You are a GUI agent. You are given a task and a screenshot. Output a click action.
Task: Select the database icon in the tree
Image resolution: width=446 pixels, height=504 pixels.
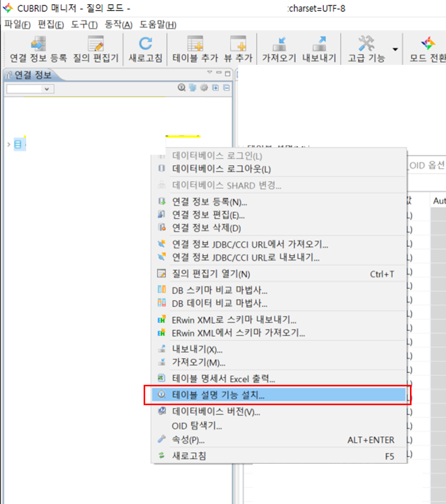[x=18, y=144]
